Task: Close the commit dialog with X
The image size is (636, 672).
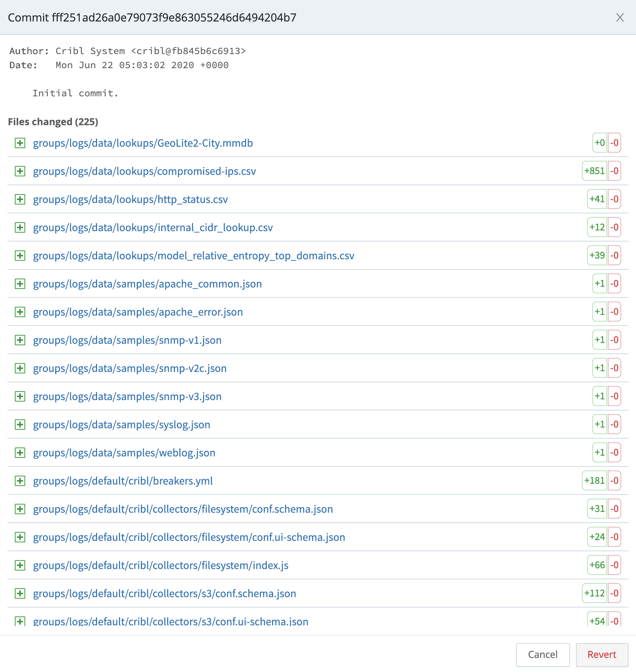Action: 620,17
